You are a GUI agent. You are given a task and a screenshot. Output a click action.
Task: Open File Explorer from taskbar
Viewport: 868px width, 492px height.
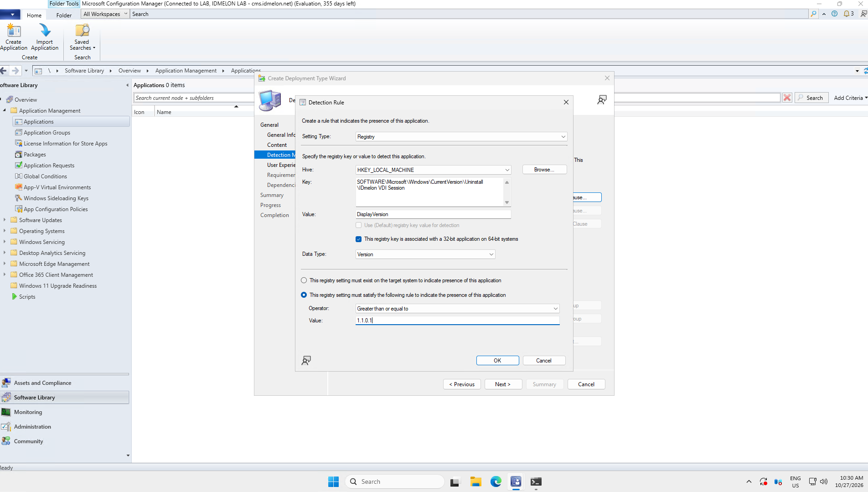click(475, 482)
